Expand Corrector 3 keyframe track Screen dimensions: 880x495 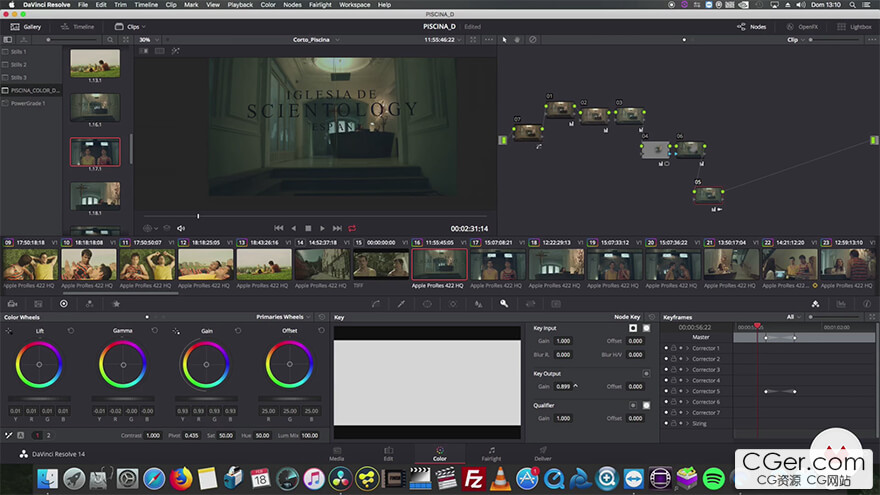tap(688, 369)
